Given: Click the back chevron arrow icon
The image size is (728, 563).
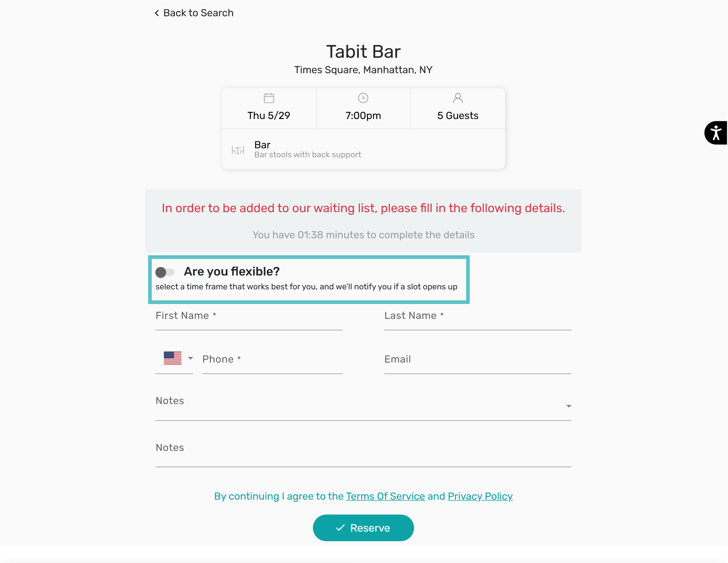Looking at the screenshot, I should pyautogui.click(x=157, y=13).
